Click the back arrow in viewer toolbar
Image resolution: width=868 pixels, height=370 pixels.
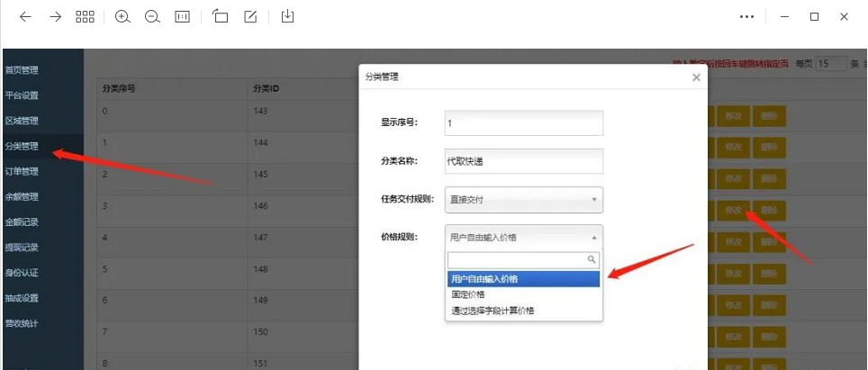click(x=25, y=17)
